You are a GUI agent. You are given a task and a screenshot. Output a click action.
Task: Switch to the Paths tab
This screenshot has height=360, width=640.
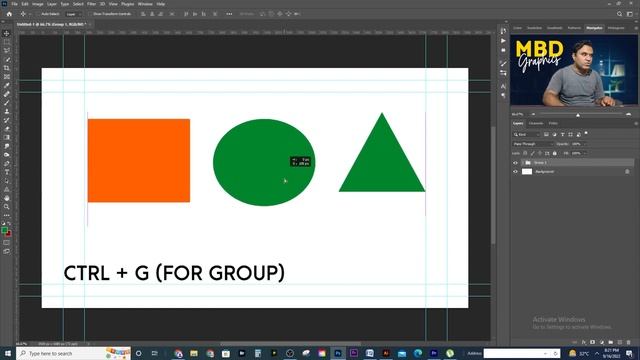point(553,123)
